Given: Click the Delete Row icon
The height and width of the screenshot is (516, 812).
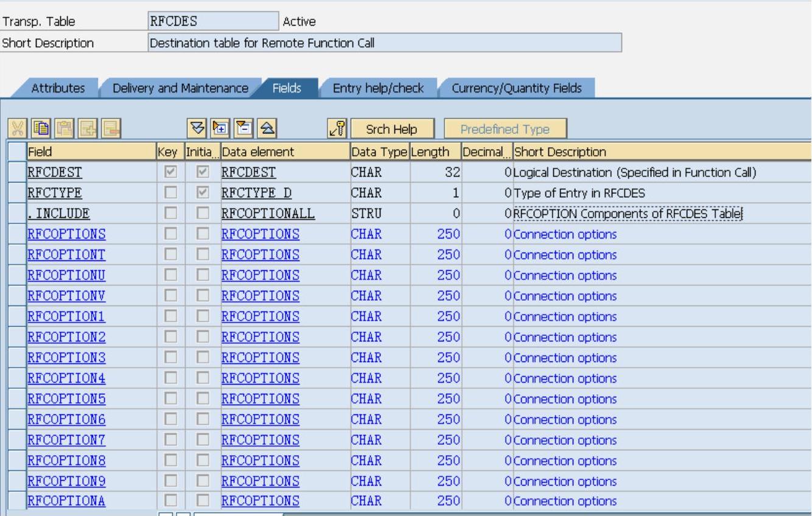Looking at the screenshot, I should tap(111, 129).
